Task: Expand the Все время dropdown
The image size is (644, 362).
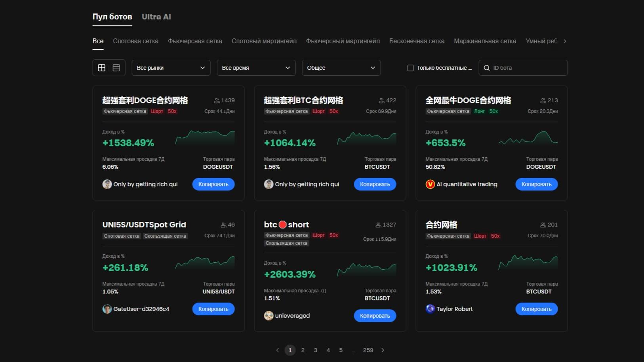Action: [x=256, y=68]
